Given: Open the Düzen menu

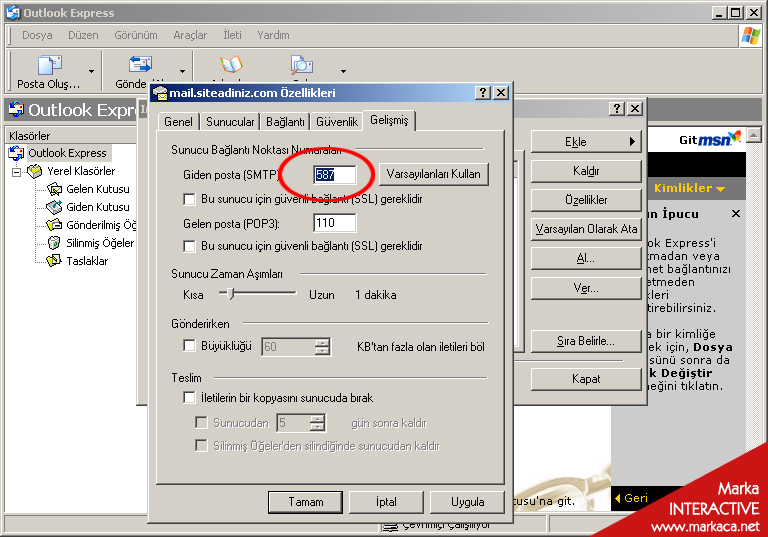Looking at the screenshot, I should click(83, 35).
